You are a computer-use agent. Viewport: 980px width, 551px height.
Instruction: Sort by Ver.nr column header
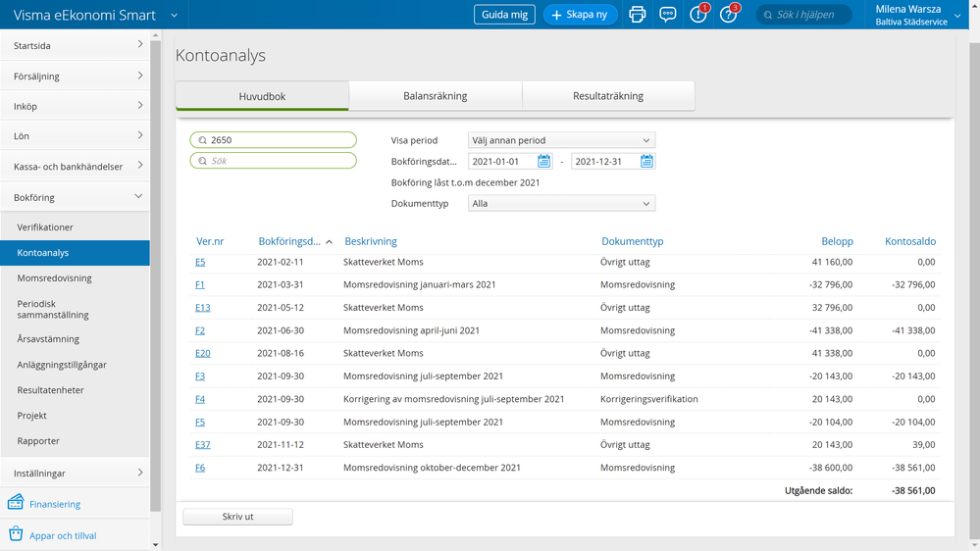point(210,241)
